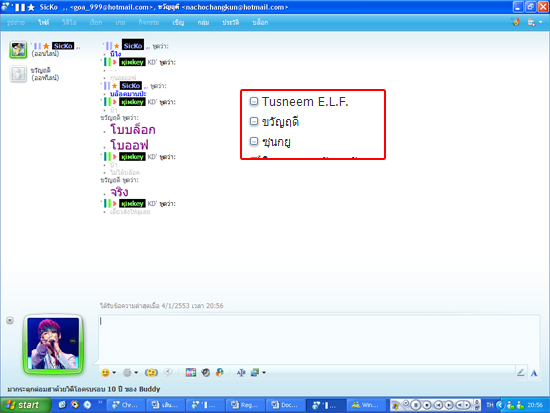Change font using the blue A icon
Image resolution: width=550 pixels, height=413 pixels.
coord(534,373)
